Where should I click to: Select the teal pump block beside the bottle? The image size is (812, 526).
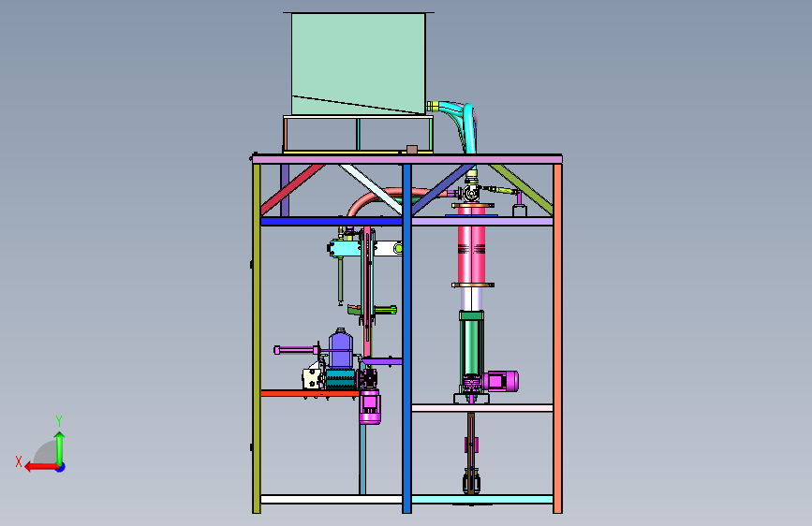pos(340,379)
